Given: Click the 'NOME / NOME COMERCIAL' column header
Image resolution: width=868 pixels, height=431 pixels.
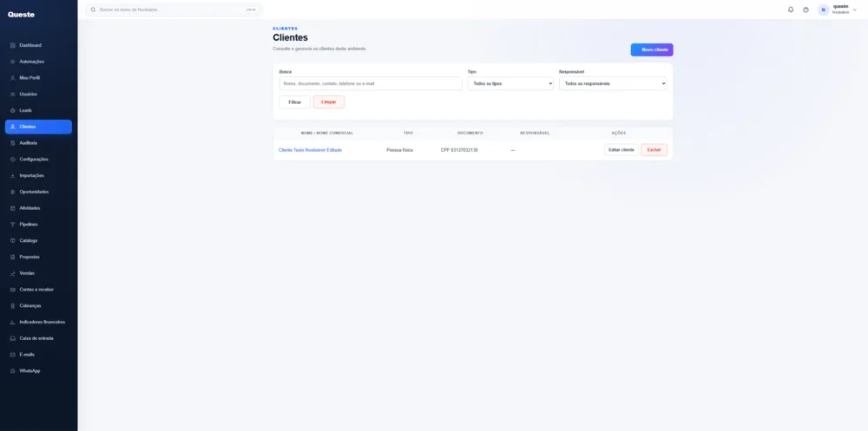Looking at the screenshot, I should (327, 134).
